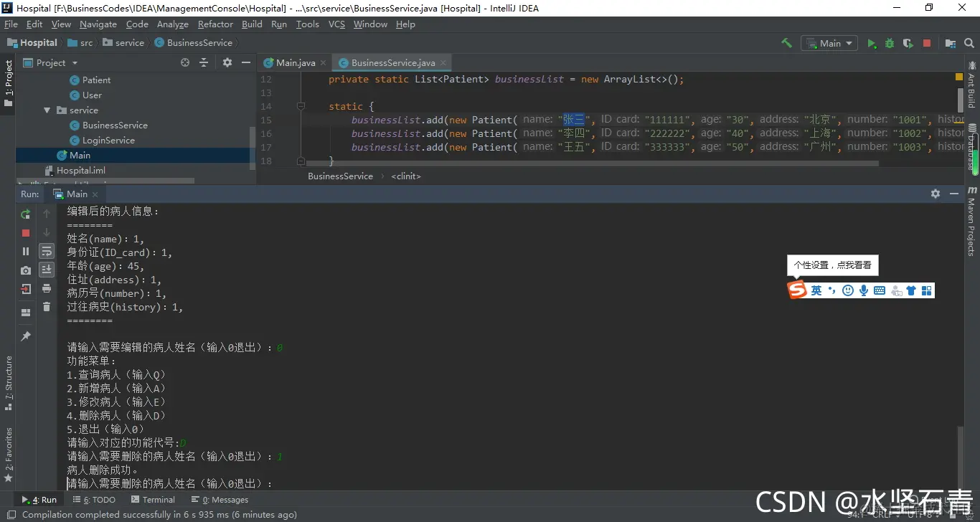Open Run panel settings gear
Image resolution: width=980 pixels, height=522 pixels.
[x=935, y=194]
